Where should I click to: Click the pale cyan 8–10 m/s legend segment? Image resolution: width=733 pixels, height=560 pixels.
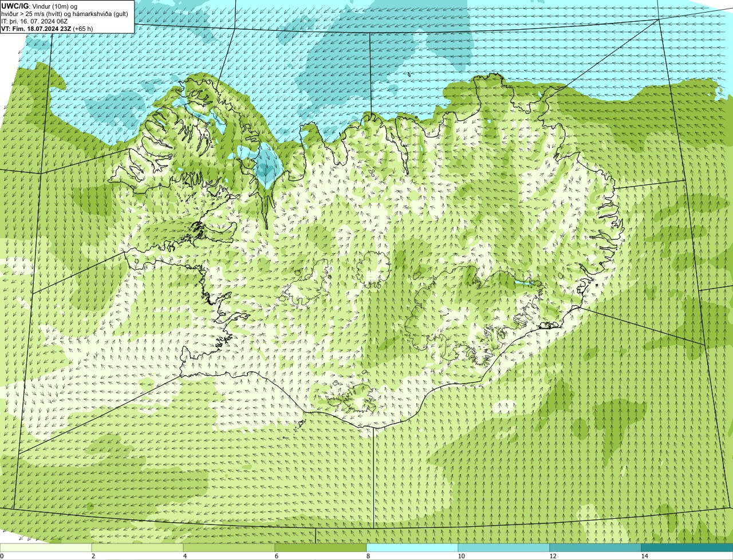pos(412,547)
